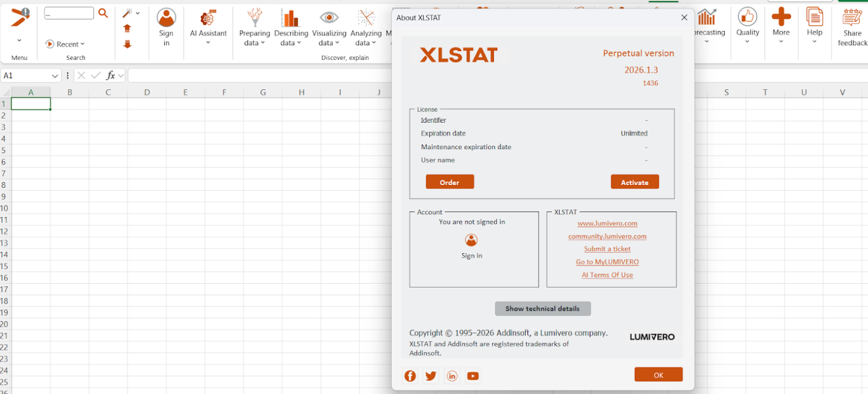This screenshot has width=868, height=394.
Task: Select cell A1 in the worksheet
Action: coord(31,104)
